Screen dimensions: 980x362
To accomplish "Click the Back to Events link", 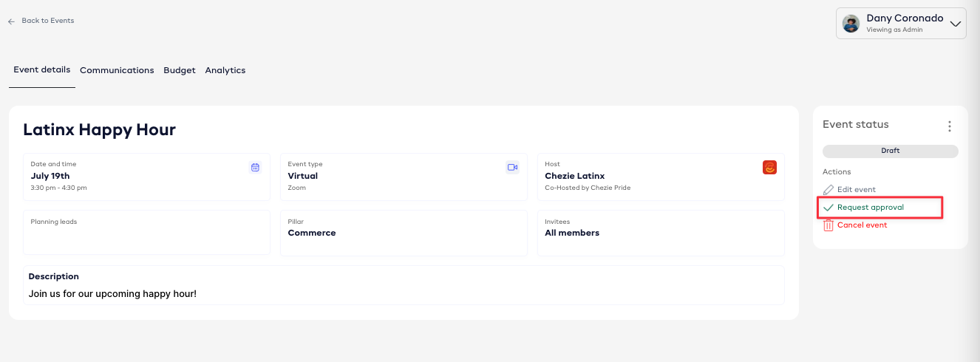I will (x=48, y=21).
